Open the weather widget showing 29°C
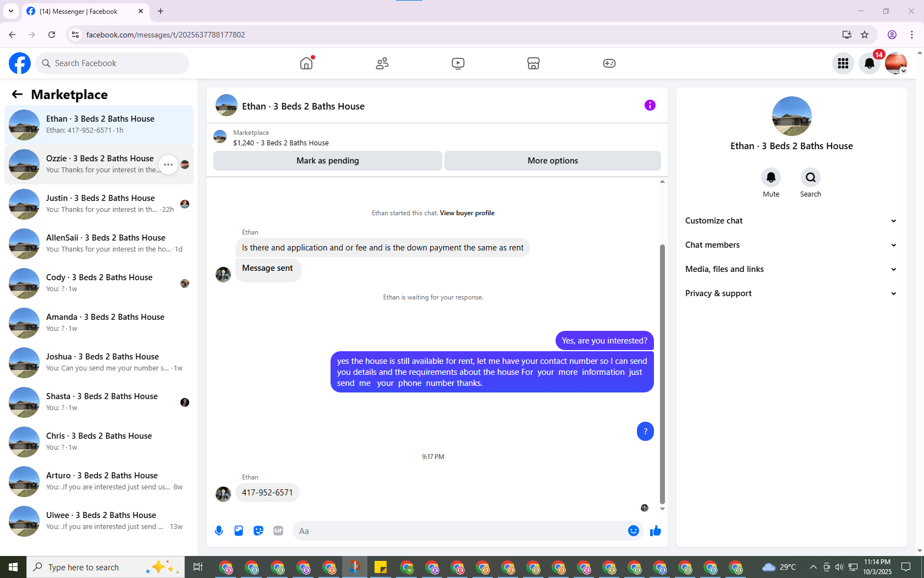This screenshot has width=924, height=578. pos(779,567)
